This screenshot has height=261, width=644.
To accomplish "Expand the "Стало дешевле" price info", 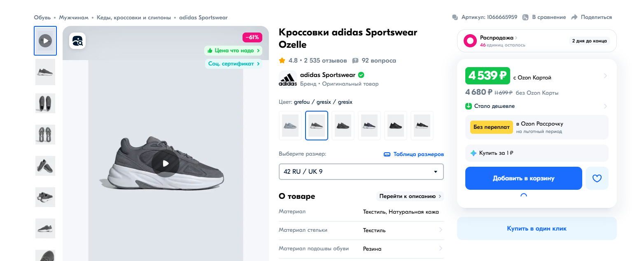I will pyautogui.click(x=605, y=106).
